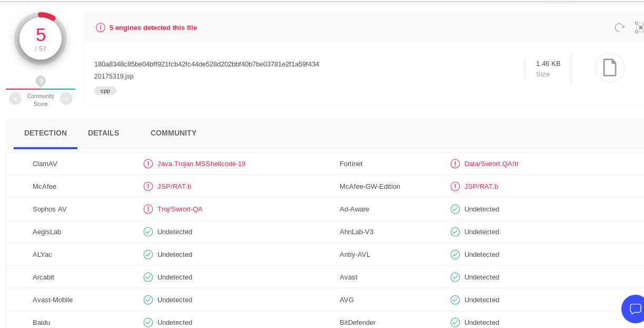Image resolution: width=644 pixels, height=328 pixels.
Task: Click the 1.46 KB size value
Action: [x=548, y=64]
